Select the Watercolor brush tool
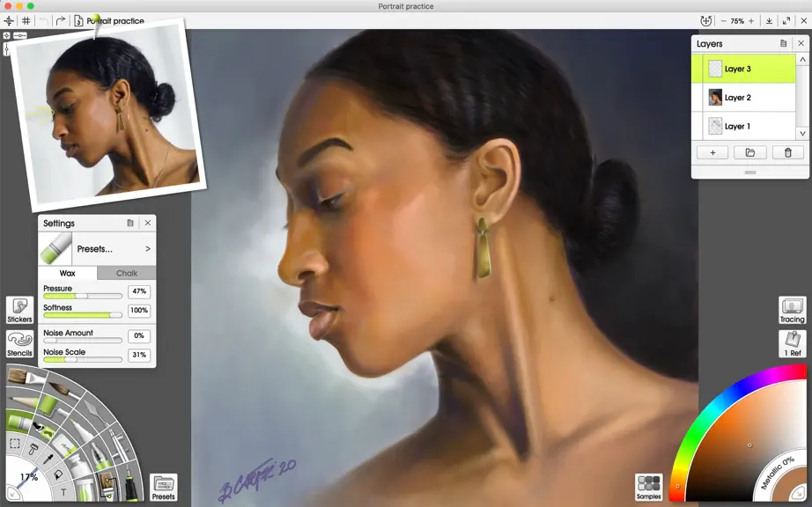 (65, 390)
